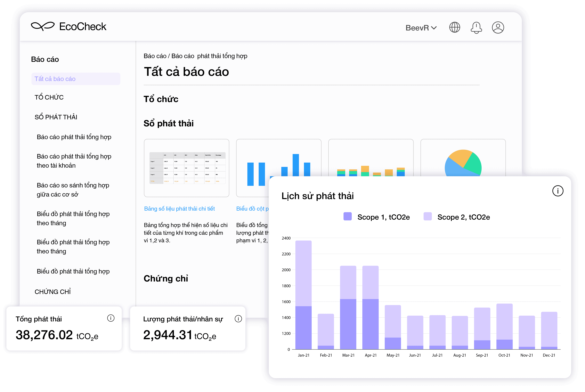Viewport: 585px width, 392px height.
Task: Open the notifications bell
Action: [x=476, y=28]
